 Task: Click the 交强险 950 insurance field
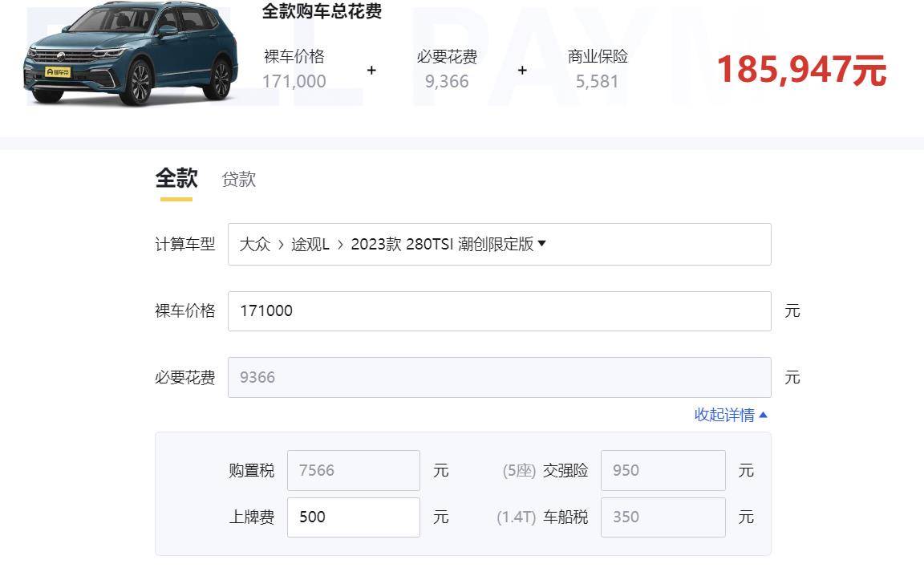tap(663, 470)
